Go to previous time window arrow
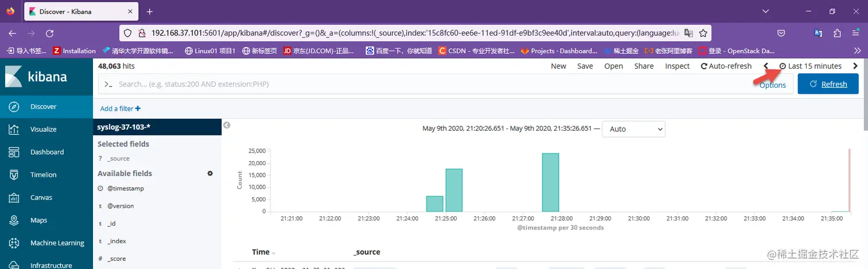Screen dimensions: 868x269 tap(766, 66)
